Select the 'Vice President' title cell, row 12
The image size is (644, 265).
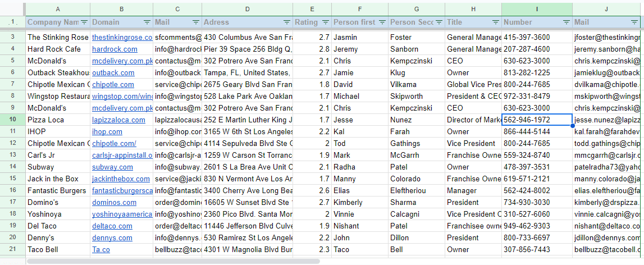[x=473, y=143]
